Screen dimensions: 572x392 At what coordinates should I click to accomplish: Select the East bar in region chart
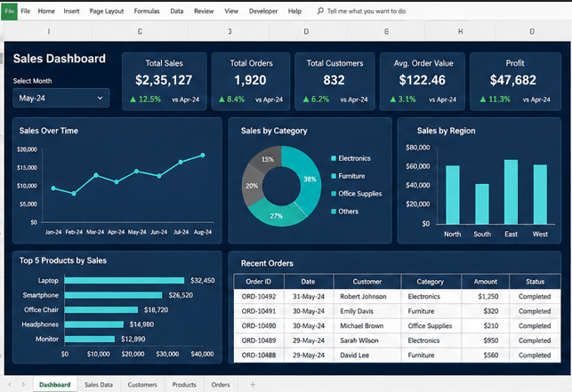pyautogui.click(x=511, y=192)
